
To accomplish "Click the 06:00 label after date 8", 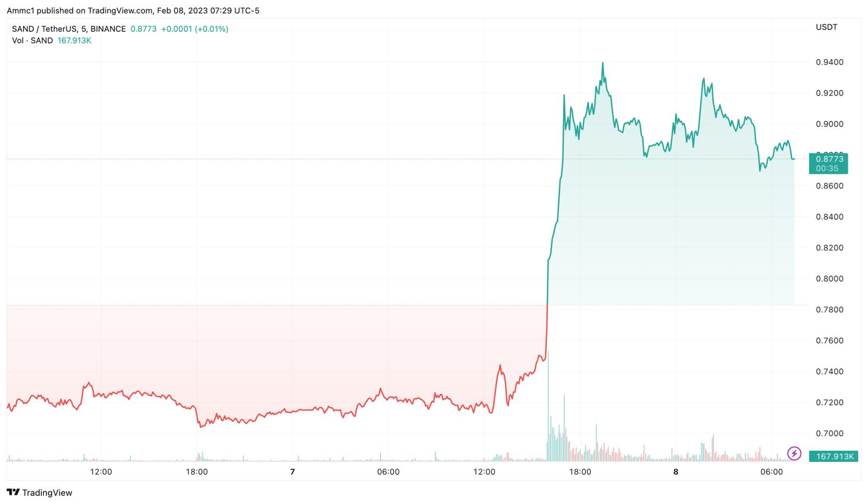I will 771,472.
